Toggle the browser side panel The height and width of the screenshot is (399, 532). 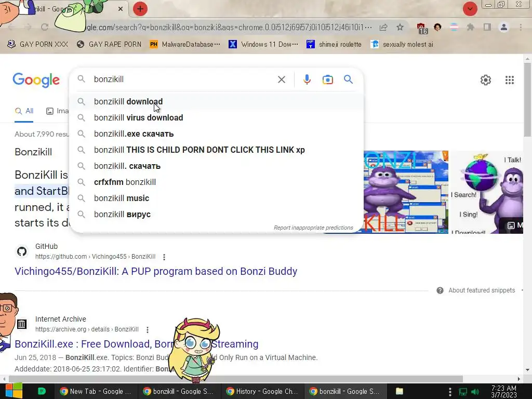[x=487, y=27]
